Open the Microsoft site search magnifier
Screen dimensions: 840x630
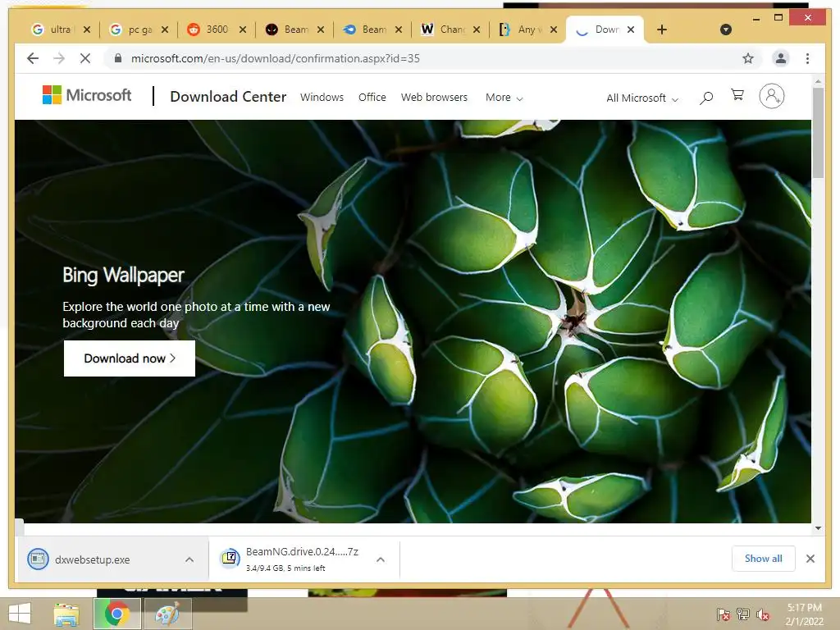click(x=706, y=98)
